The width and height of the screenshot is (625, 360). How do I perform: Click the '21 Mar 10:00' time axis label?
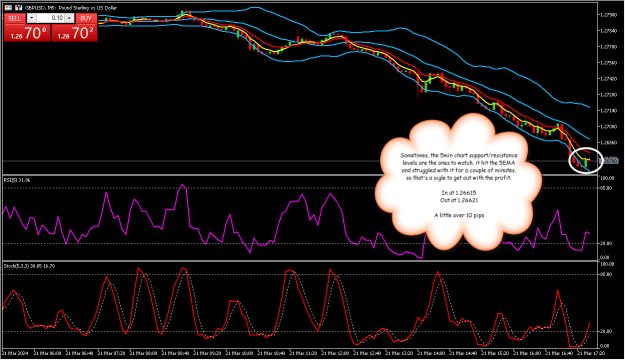click(x=240, y=353)
